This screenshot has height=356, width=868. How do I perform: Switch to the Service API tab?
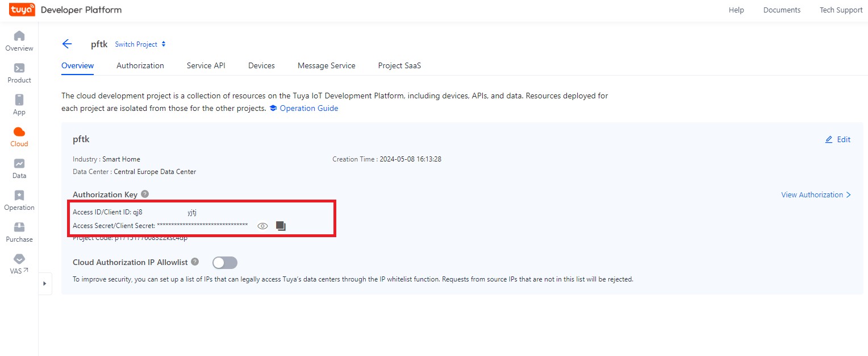(x=206, y=65)
